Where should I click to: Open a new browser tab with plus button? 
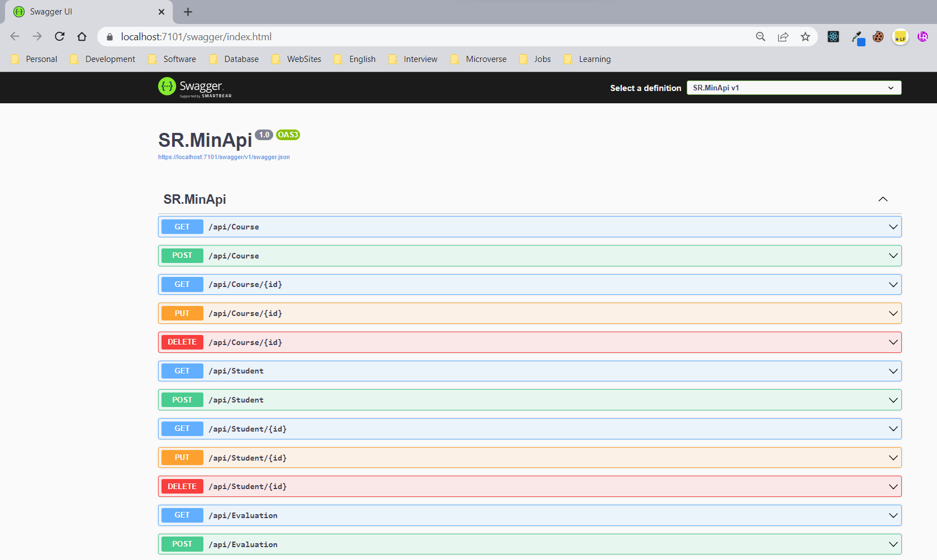pos(188,11)
